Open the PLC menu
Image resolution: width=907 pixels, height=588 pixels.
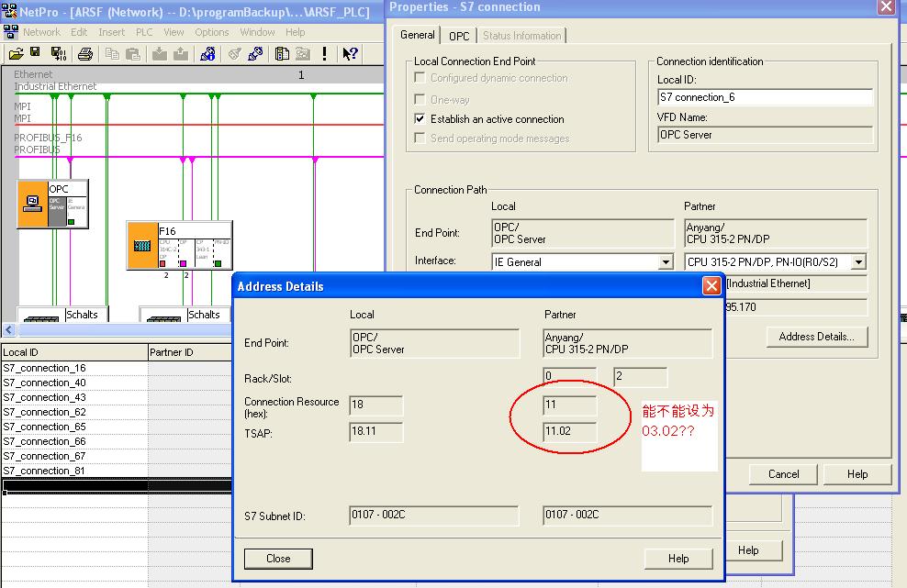point(144,32)
